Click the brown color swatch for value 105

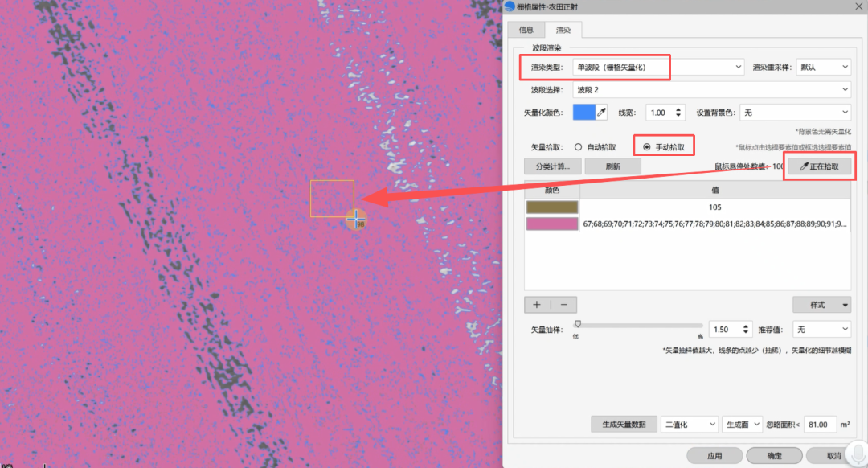[552, 207]
